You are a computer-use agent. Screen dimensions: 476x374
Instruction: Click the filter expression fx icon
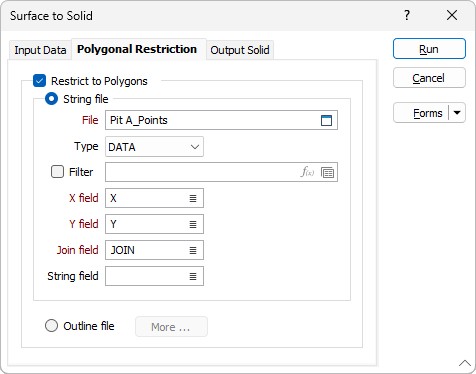tap(307, 172)
